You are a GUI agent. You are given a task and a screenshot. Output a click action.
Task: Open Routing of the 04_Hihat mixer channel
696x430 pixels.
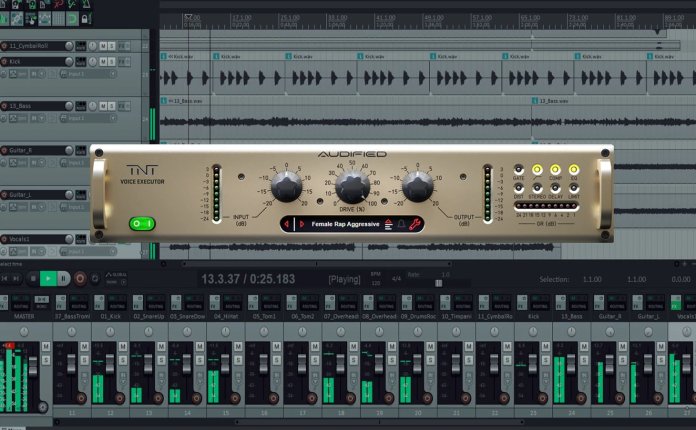[x=233, y=303]
